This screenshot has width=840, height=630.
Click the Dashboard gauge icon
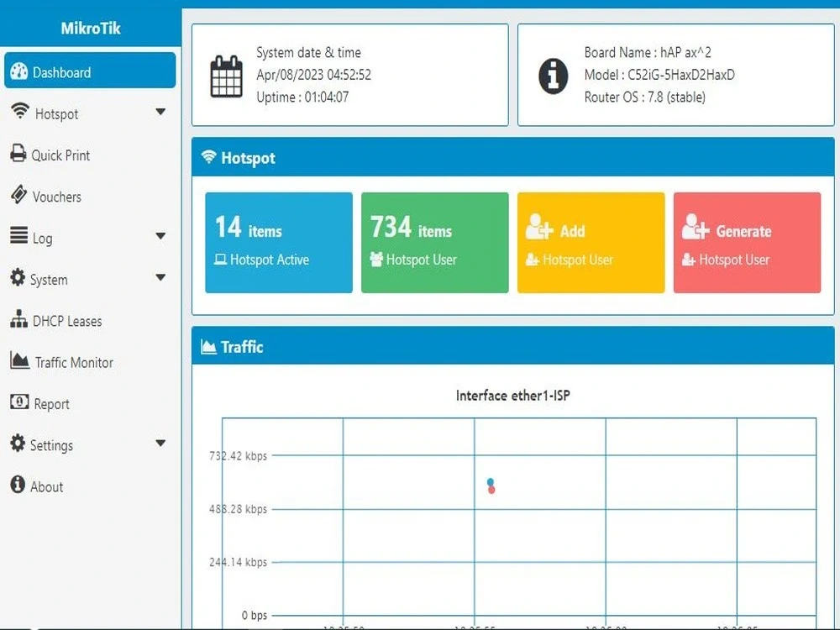coord(18,71)
